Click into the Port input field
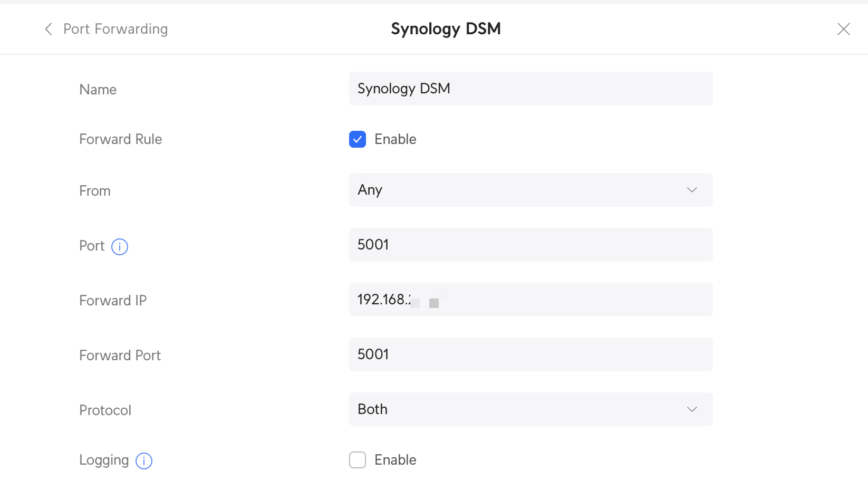Image resolution: width=868 pixels, height=500 pixels. tap(530, 245)
